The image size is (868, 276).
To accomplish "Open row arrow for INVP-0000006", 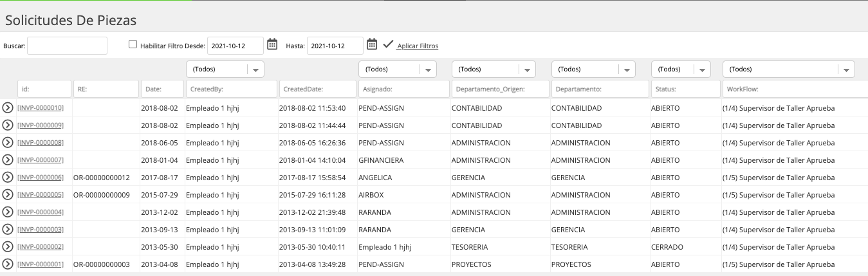I will pyautogui.click(x=8, y=178).
